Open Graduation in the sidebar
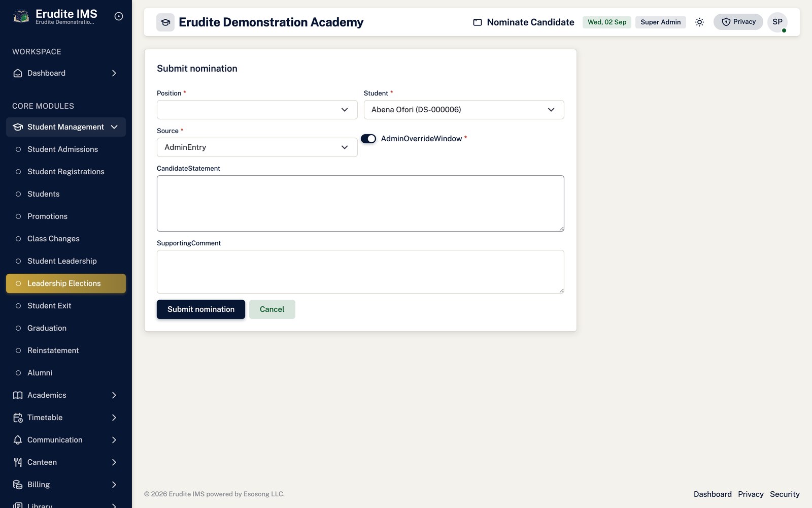Image resolution: width=812 pixels, height=508 pixels. (66, 328)
